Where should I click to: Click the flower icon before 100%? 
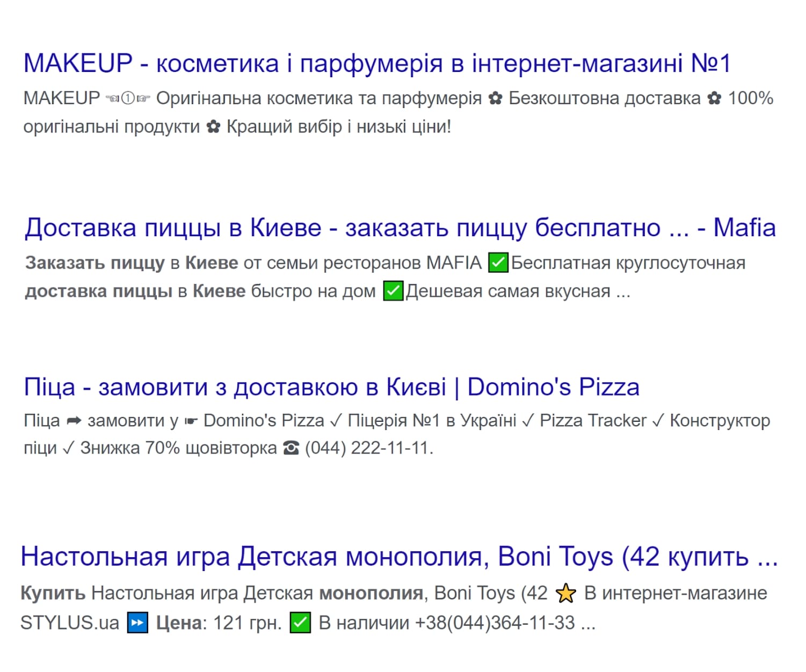(714, 99)
